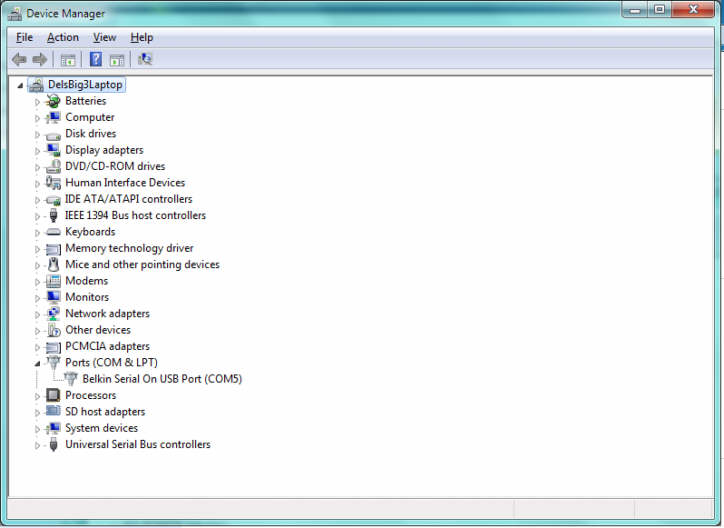Open the File menu
The image size is (724, 528).
tap(24, 37)
